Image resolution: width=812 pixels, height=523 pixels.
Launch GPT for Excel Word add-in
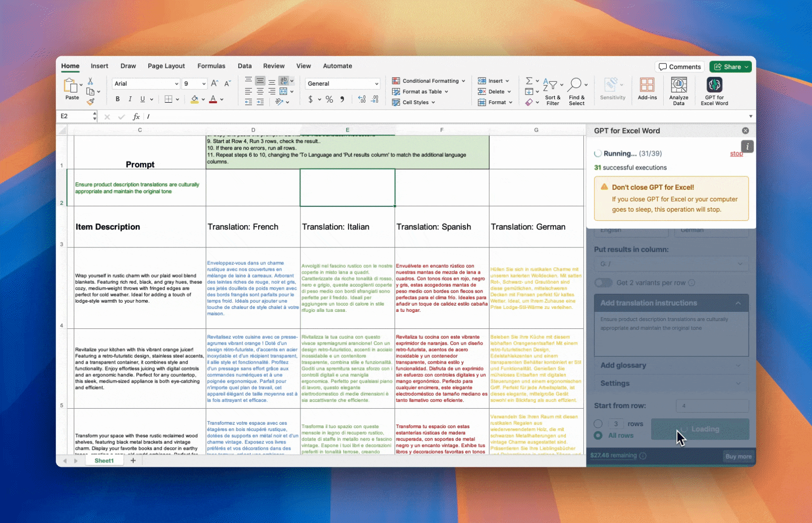[714, 92]
